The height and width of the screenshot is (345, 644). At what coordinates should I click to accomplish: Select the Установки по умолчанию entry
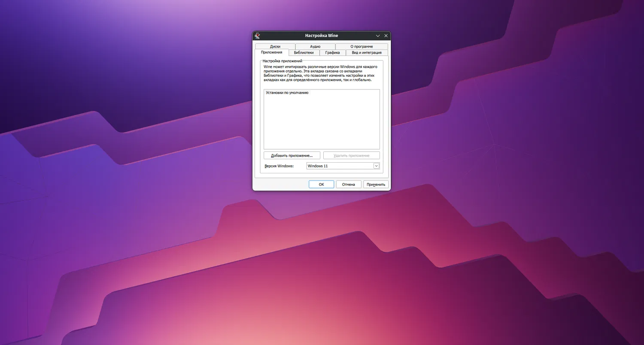286,93
